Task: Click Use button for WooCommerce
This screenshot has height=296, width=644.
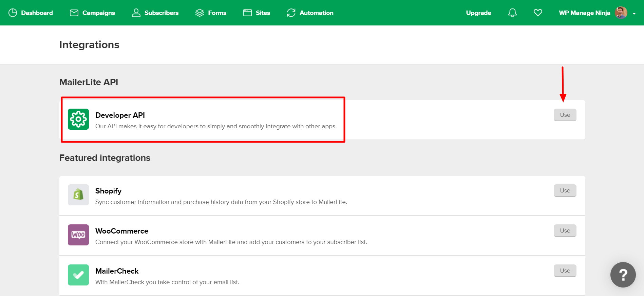Action: click(x=565, y=230)
